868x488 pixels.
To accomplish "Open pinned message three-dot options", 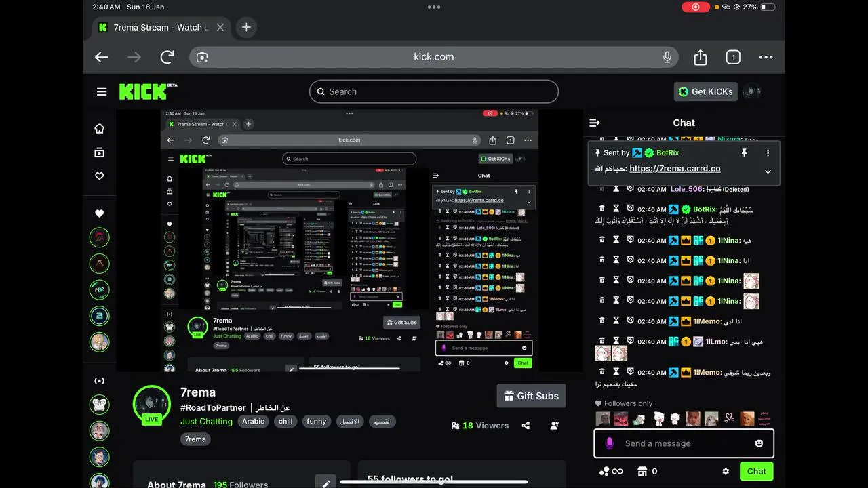I will pyautogui.click(x=768, y=153).
